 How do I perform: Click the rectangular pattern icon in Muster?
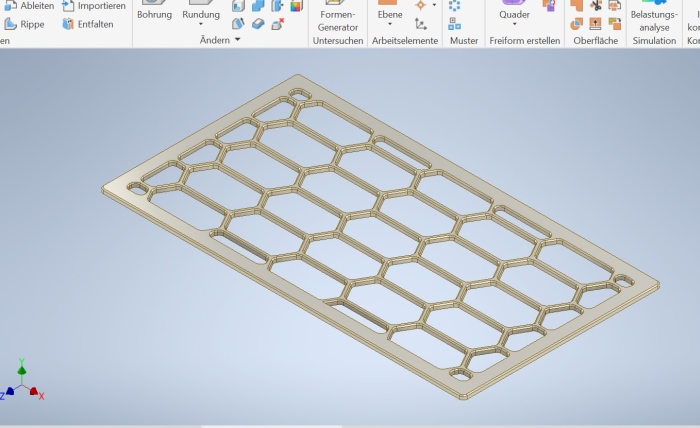(x=455, y=24)
